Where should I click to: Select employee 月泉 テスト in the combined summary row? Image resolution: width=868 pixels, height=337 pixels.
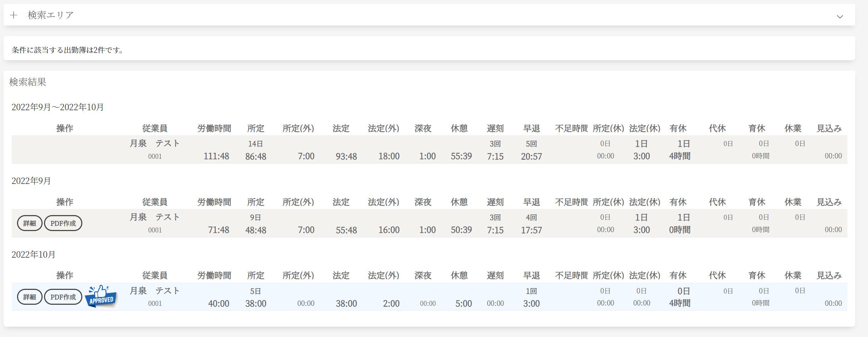(x=155, y=144)
